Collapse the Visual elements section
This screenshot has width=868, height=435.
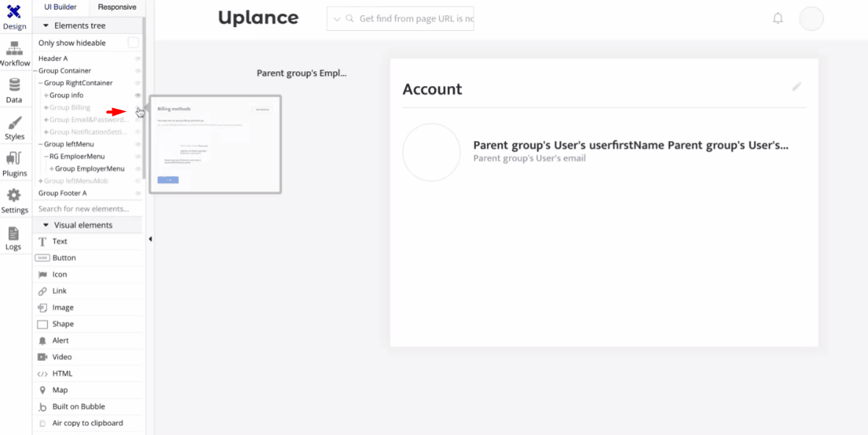click(x=46, y=226)
